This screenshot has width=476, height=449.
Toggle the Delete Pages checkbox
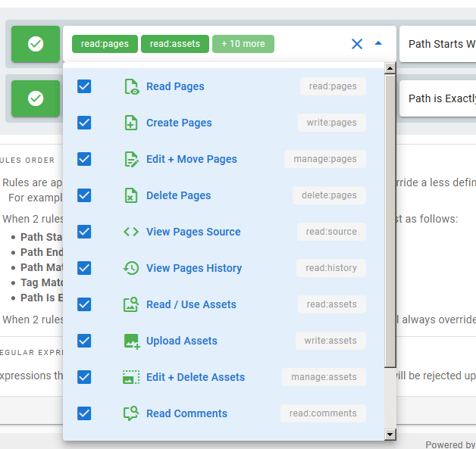coord(84,195)
